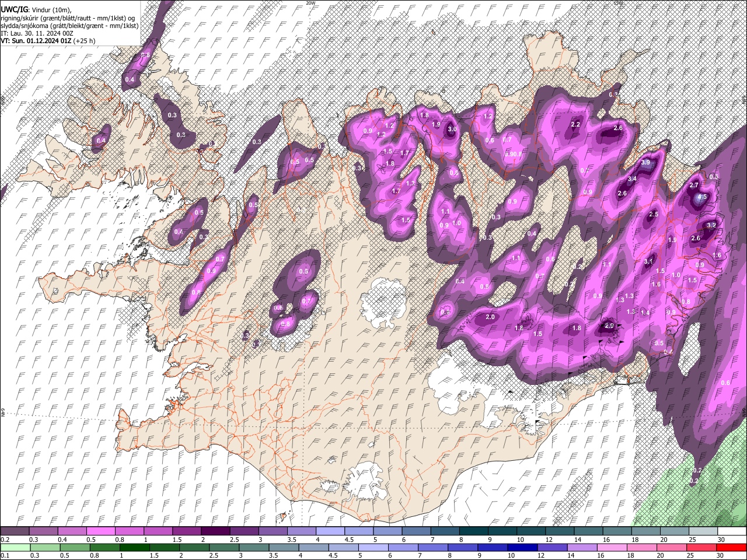Click the upper-scale swatch between 9 and 10
The width and height of the screenshot is (747, 560).
pos(502,531)
